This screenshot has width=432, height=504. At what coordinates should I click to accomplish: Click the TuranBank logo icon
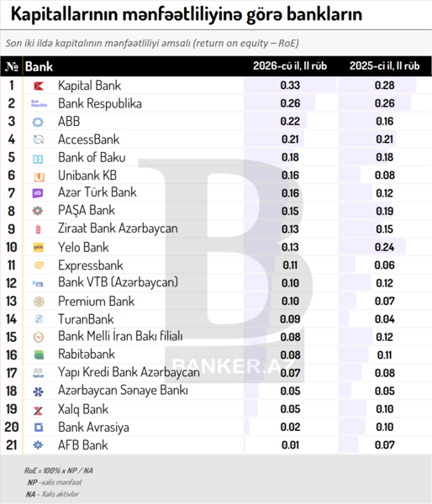click(39, 319)
